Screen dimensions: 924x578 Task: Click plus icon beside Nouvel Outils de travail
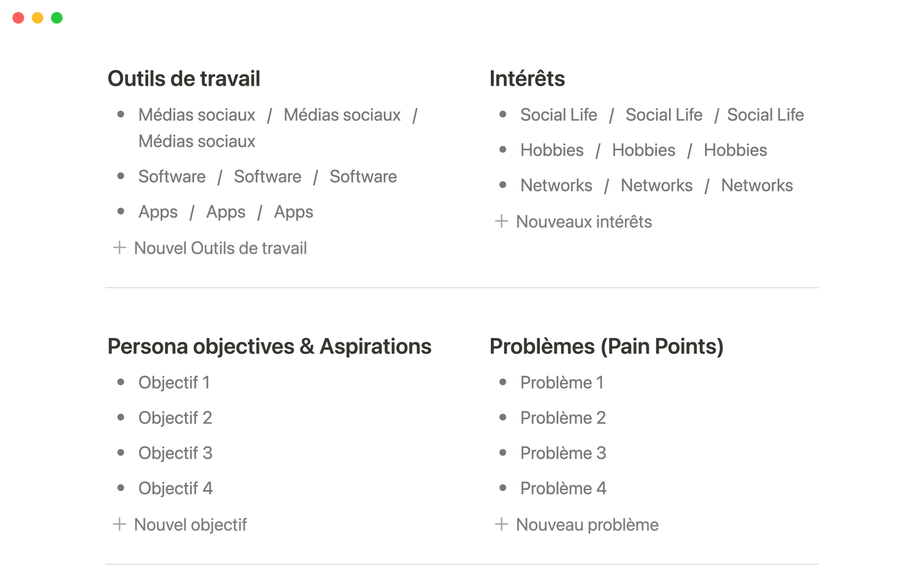point(119,248)
